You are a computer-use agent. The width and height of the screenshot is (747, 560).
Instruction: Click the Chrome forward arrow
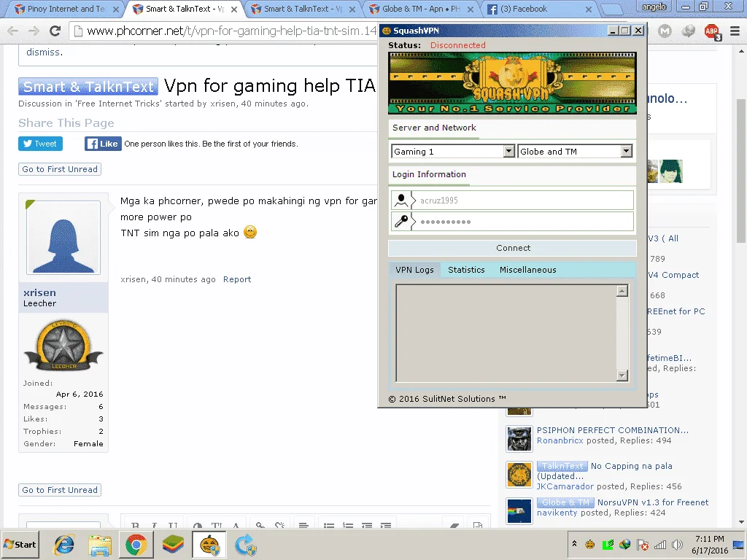point(34,31)
